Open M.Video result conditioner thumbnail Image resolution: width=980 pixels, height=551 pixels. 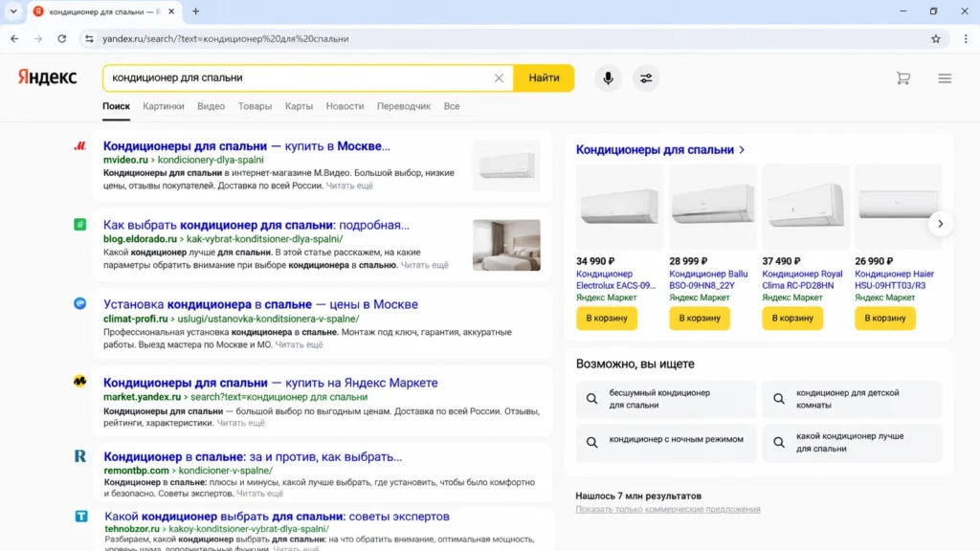(506, 165)
